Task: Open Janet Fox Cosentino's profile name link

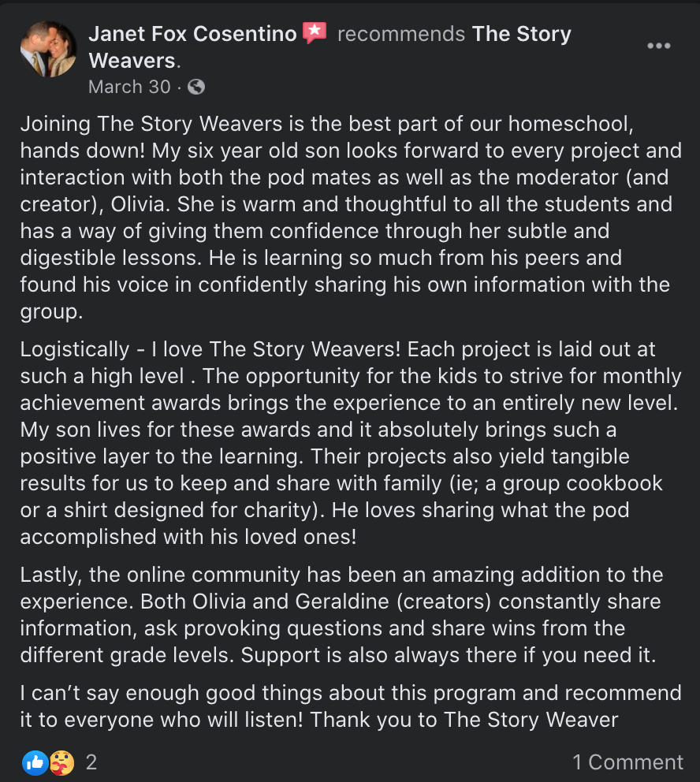Action: [x=192, y=34]
